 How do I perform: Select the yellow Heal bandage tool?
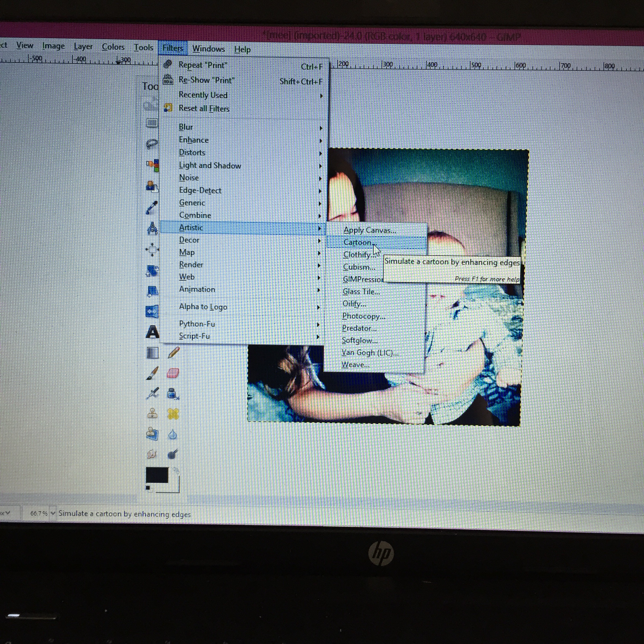pos(173,414)
